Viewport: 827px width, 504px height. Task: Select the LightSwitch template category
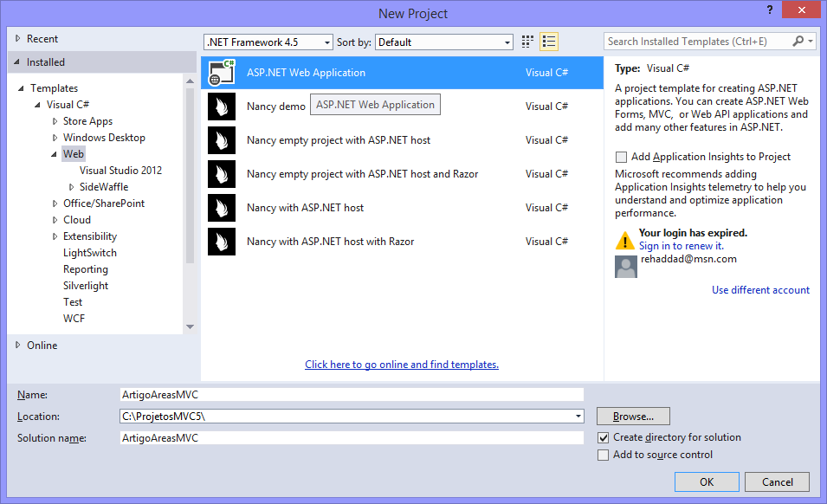tap(90, 253)
